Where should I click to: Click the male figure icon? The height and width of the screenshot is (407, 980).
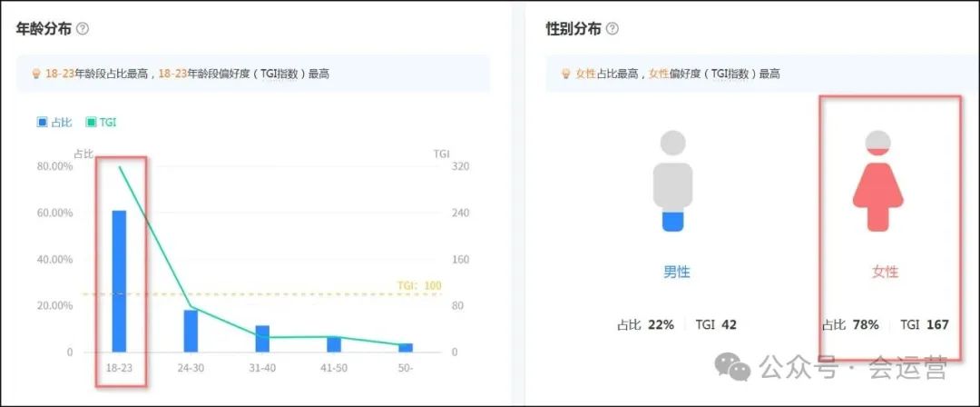tap(673, 181)
